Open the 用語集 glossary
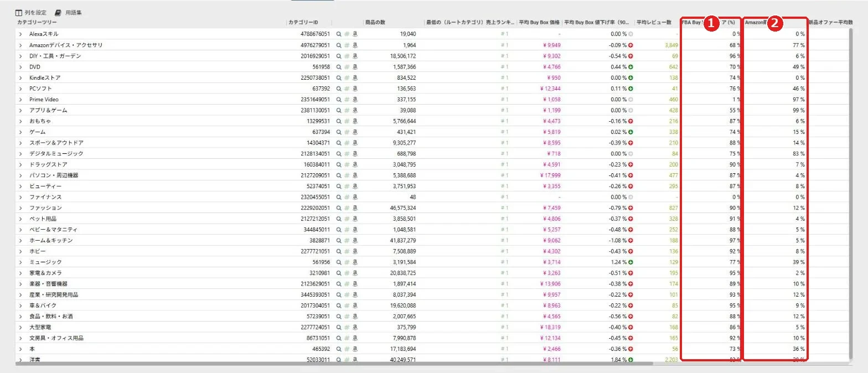 coord(68,12)
